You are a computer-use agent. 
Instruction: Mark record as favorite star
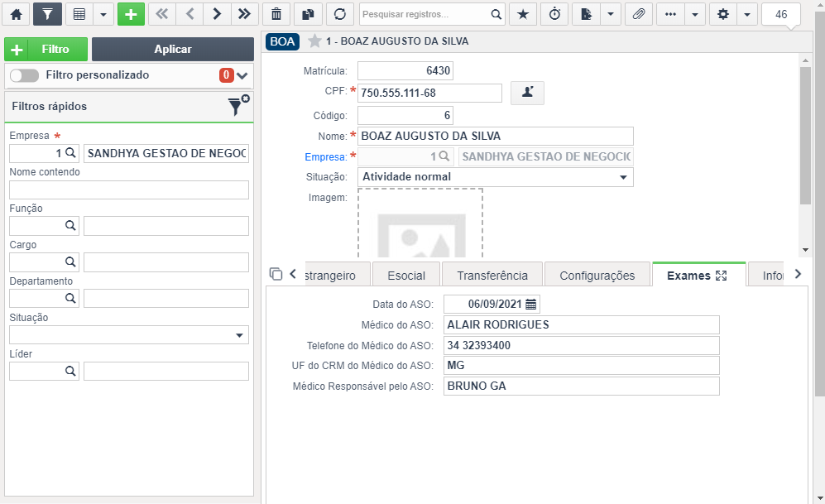314,41
